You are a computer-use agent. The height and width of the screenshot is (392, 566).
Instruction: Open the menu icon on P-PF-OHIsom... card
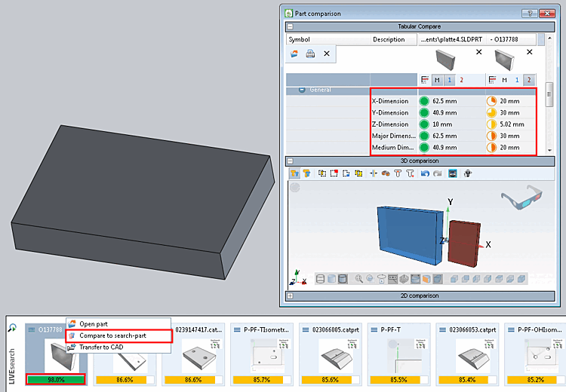(x=511, y=330)
